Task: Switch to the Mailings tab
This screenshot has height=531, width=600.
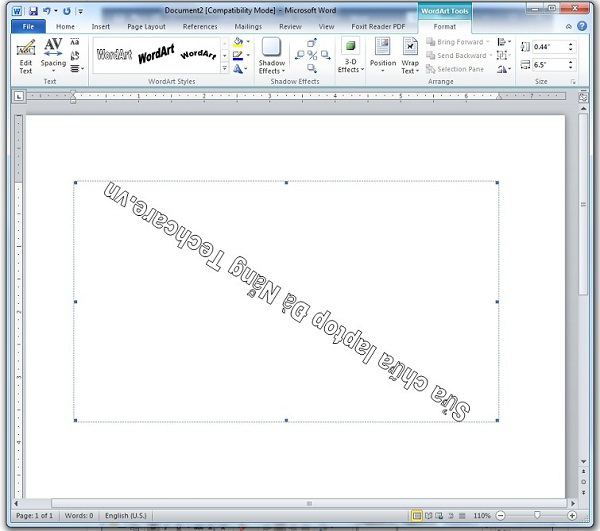Action: tap(248, 26)
